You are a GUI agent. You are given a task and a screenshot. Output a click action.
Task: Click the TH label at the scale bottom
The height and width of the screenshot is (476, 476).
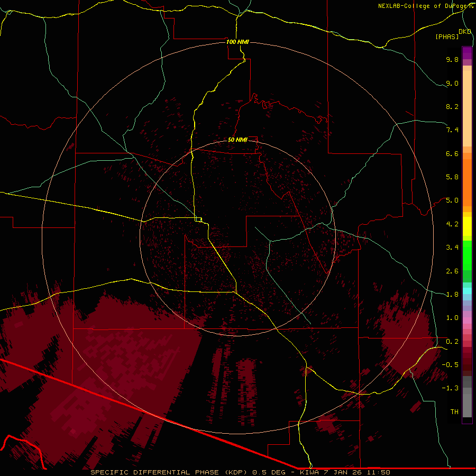click(454, 412)
